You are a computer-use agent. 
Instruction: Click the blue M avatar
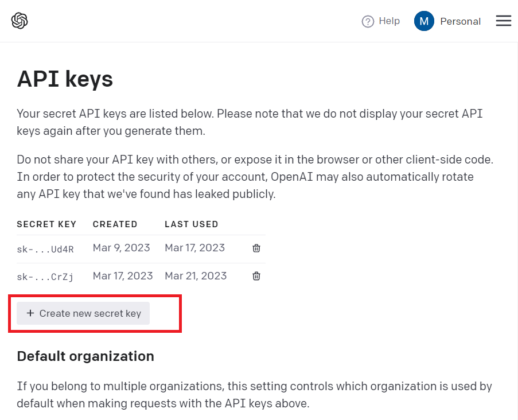(x=424, y=21)
